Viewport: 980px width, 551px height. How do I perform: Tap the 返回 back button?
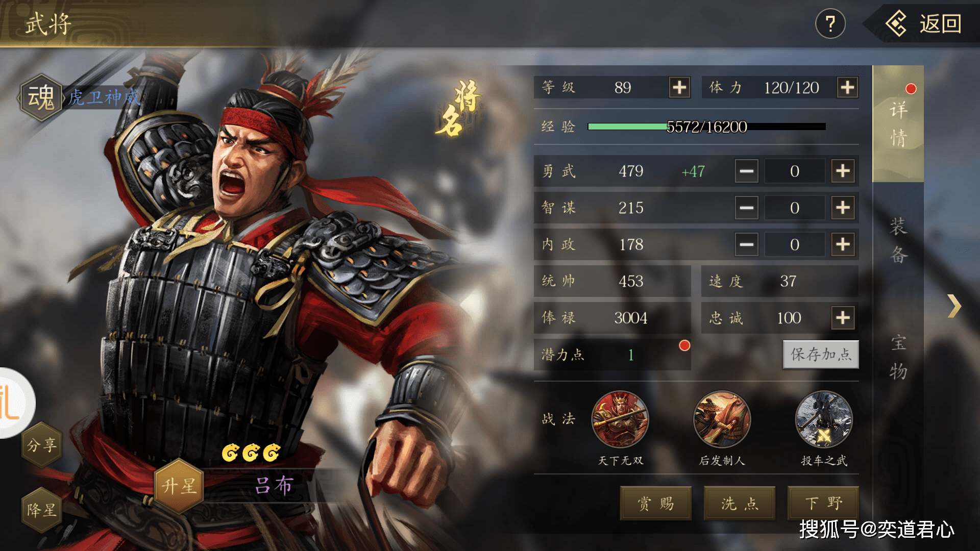[x=925, y=23]
